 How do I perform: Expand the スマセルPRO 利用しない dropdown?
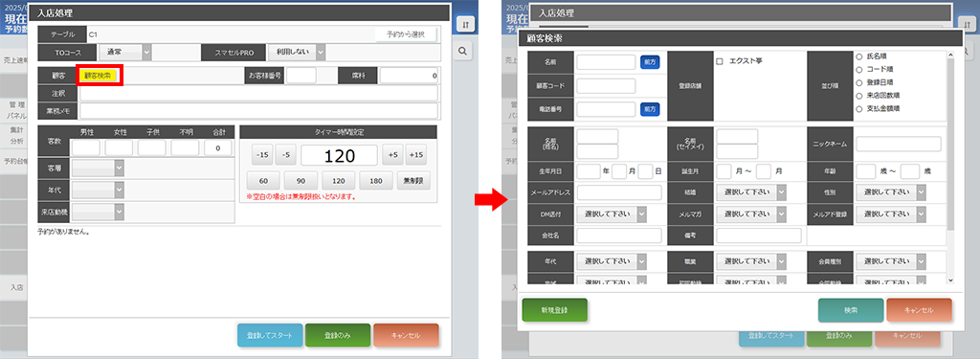pyautogui.click(x=297, y=52)
